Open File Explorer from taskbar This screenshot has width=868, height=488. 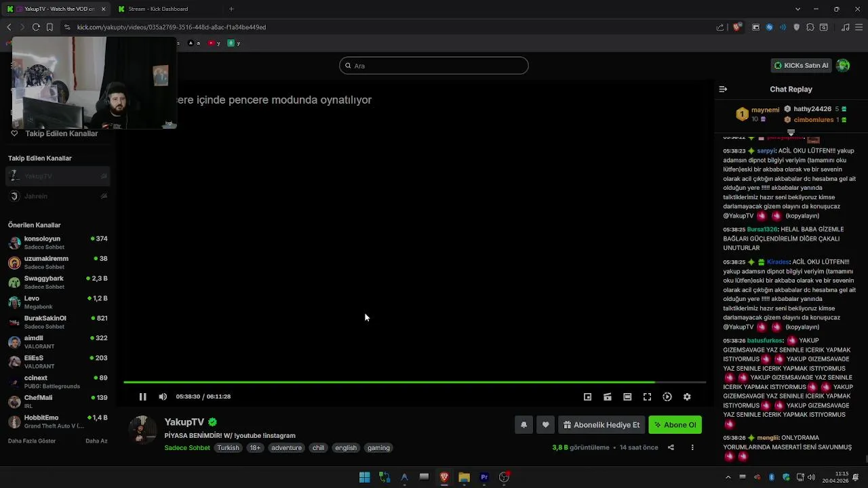point(464,477)
